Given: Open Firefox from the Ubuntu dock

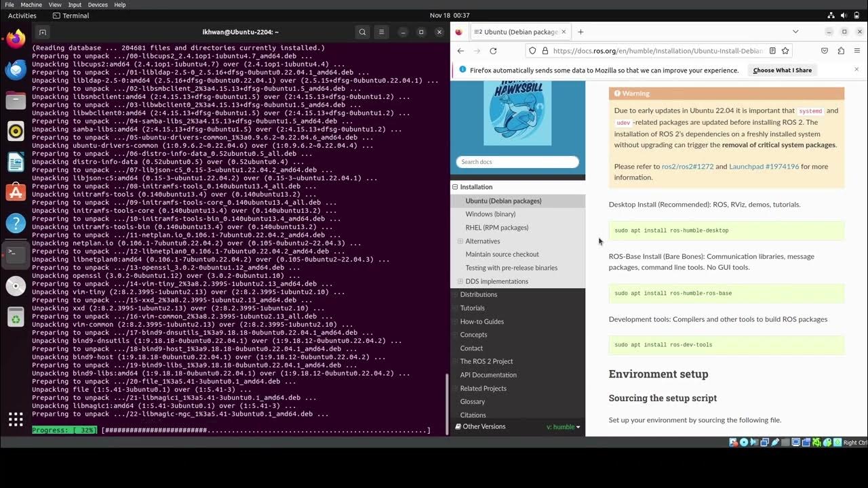Looking at the screenshot, I should [x=16, y=38].
